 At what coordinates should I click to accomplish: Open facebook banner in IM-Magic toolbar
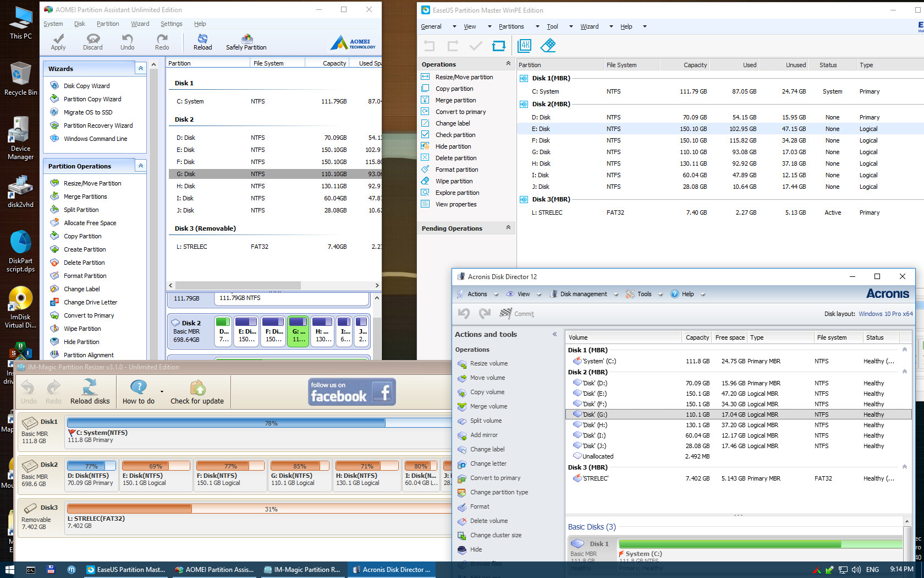tap(352, 392)
